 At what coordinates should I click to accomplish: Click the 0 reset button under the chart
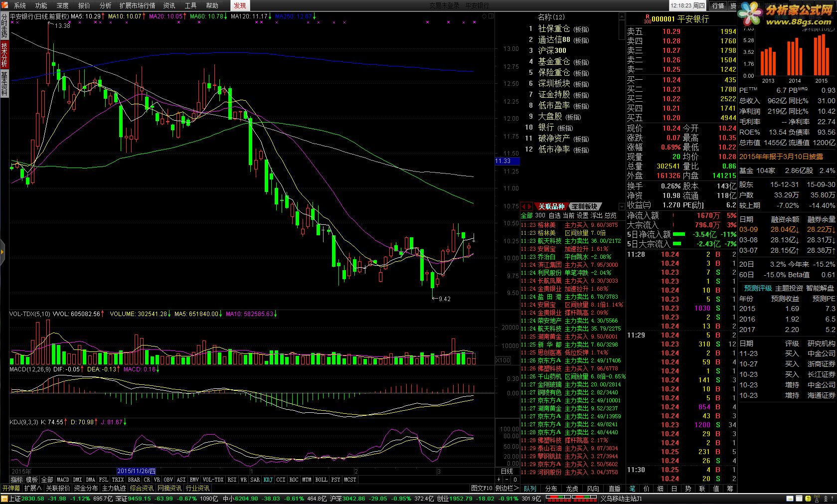[x=515, y=480]
